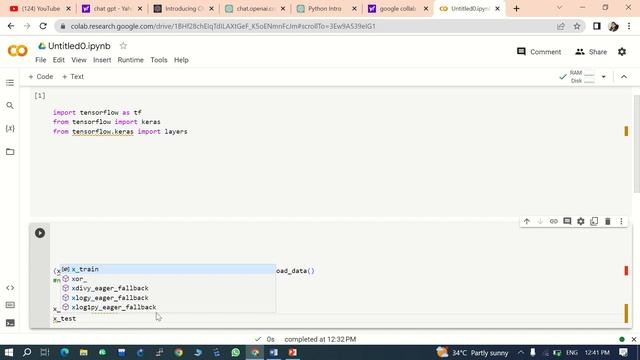The width and height of the screenshot is (640, 360).
Task: Open the Help menu
Action: click(x=181, y=60)
